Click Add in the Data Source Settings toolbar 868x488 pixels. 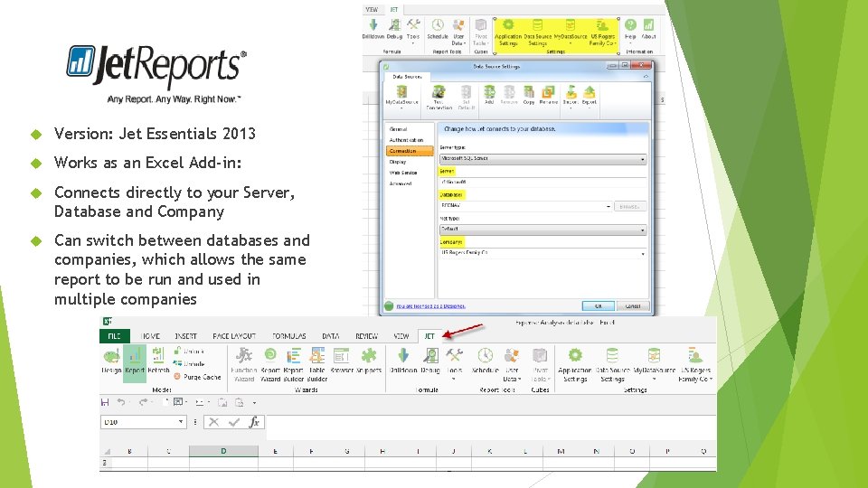(489, 95)
